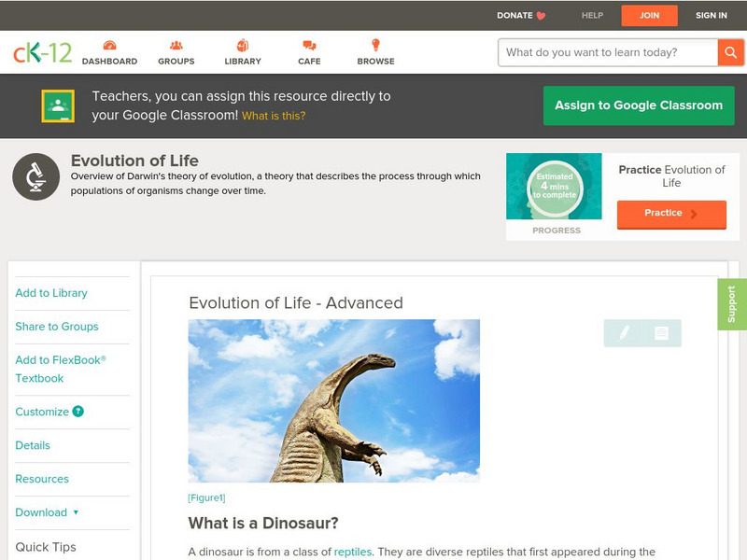747x560 pixels.
Task: Click the BROWSE menu label
Action: point(376,62)
